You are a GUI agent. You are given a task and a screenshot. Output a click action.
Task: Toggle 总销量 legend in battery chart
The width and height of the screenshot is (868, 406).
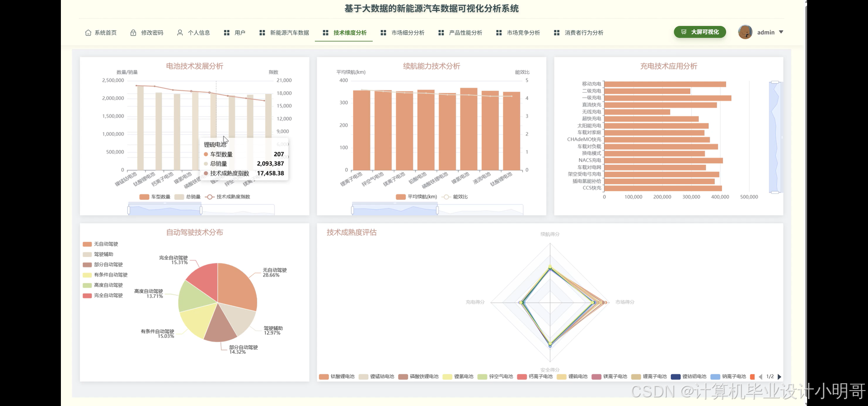pos(188,197)
